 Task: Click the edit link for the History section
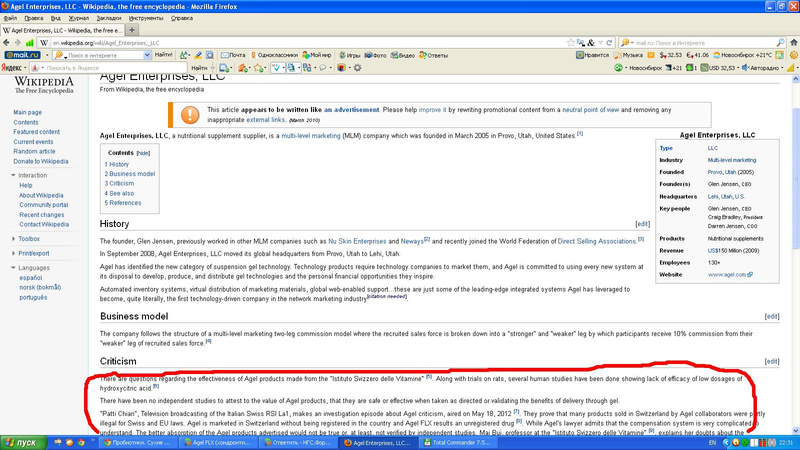[x=642, y=224]
